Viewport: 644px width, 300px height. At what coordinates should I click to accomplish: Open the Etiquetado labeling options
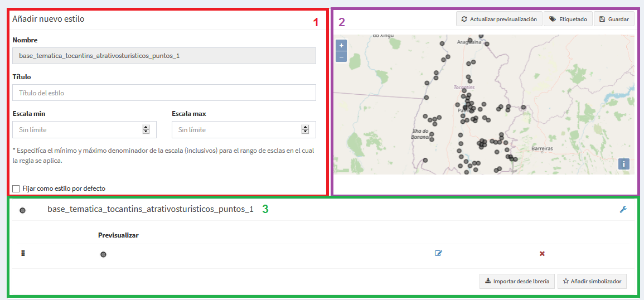pyautogui.click(x=568, y=19)
